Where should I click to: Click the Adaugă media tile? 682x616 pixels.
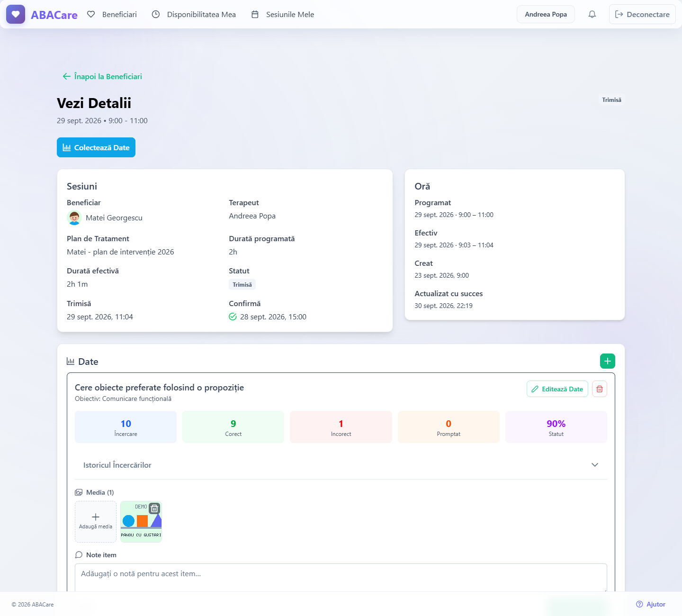click(x=96, y=522)
